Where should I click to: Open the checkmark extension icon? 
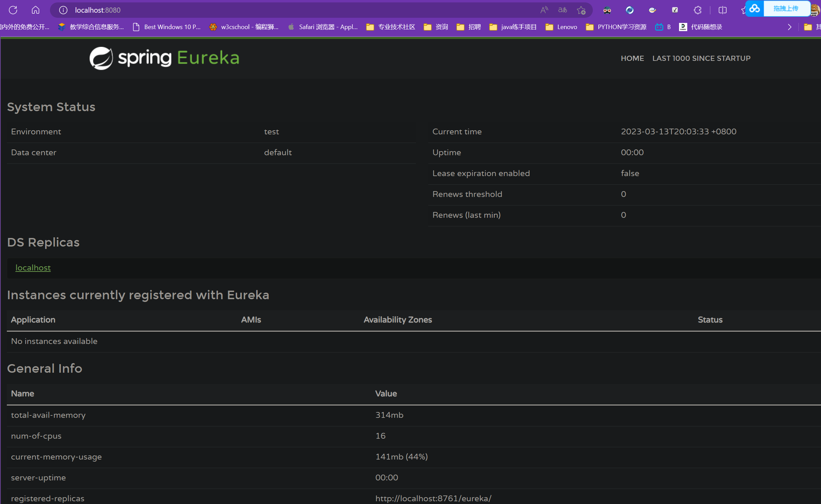click(x=675, y=10)
